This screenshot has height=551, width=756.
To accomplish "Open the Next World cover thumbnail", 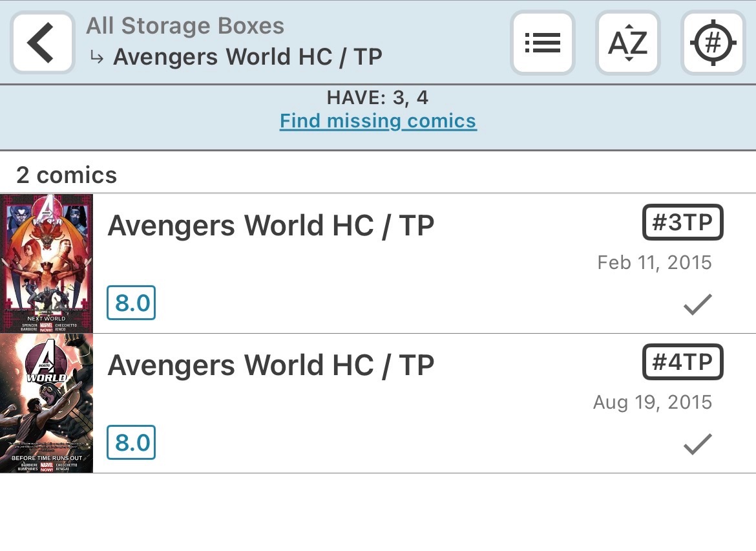I will (x=47, y=263).
